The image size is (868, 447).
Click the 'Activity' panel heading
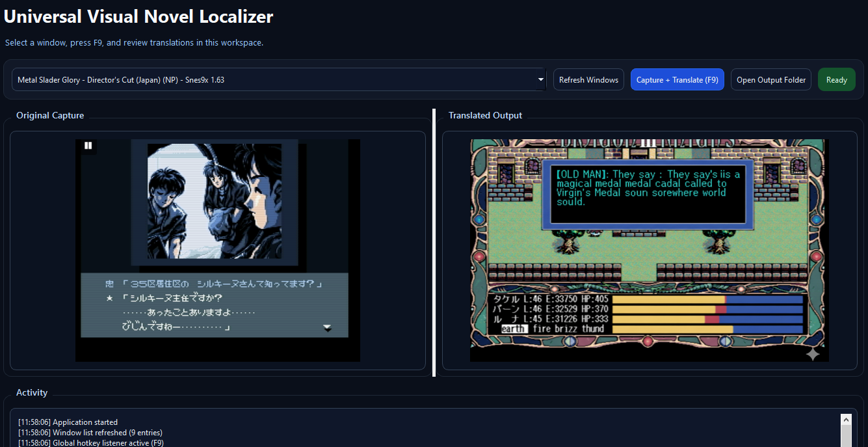click(32, 392)
